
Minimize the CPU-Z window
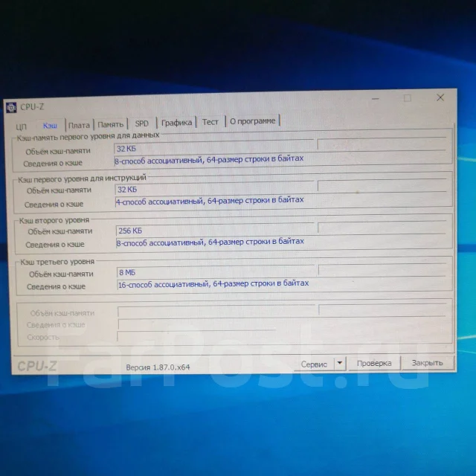click(376, 99)
